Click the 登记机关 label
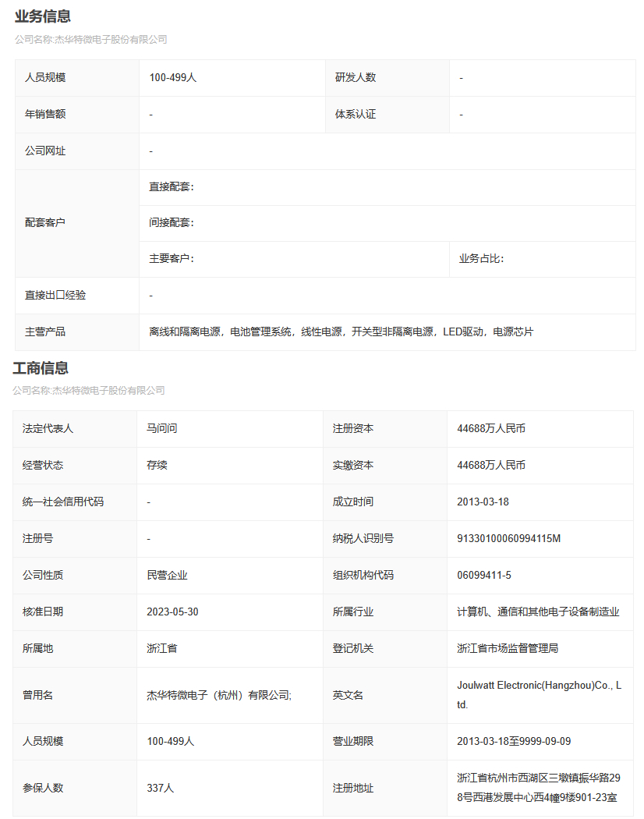This screenshot has height=819, width=644. pos(353,647)
